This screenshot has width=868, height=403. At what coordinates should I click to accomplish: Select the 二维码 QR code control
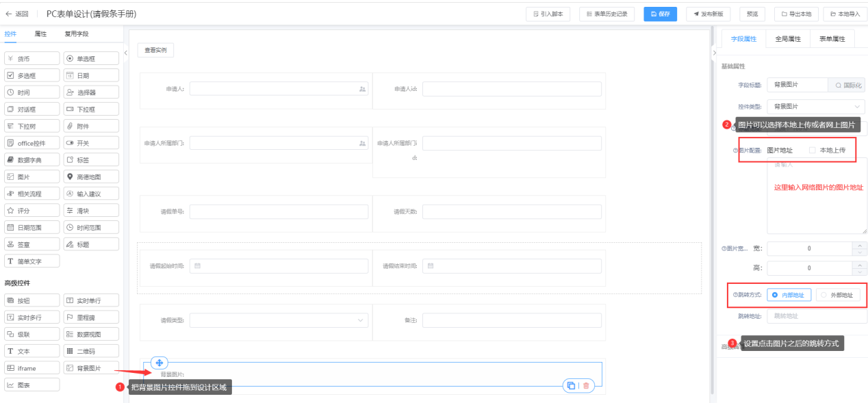pyautogui.click(x=91, y=351)
